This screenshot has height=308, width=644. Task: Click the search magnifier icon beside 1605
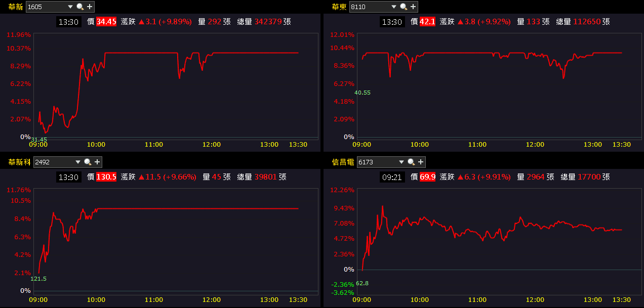[80, 7]
